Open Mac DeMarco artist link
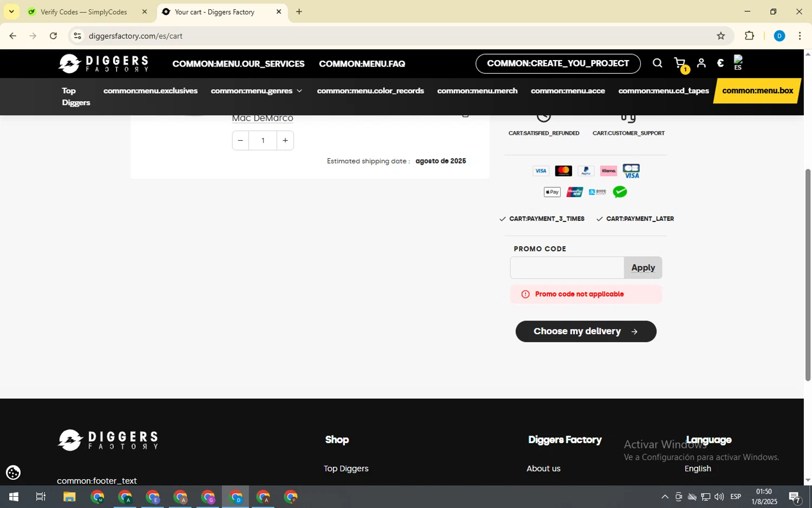 tap(263, 118)
